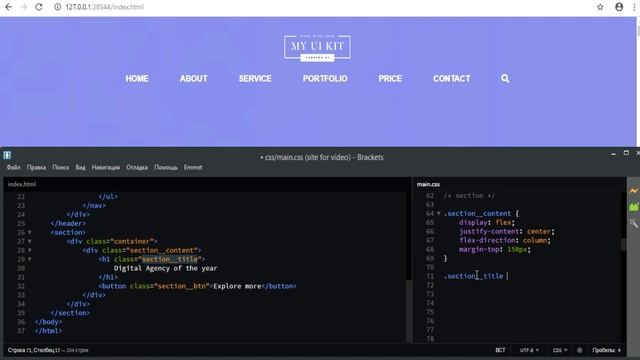This screenshot has width=640, height=360.
Task: Click the browser back arrow
Action: coord(8,7)
